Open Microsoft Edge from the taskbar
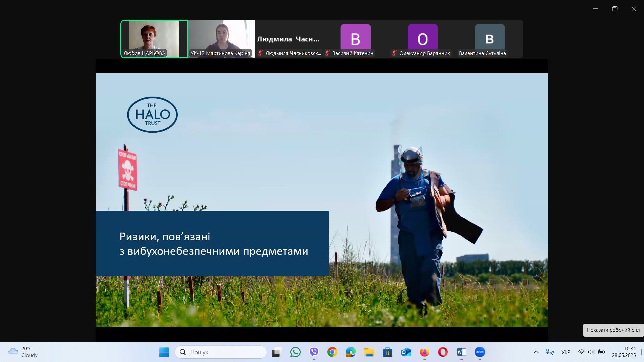This screenshot has height=362, width=644. 351,352
